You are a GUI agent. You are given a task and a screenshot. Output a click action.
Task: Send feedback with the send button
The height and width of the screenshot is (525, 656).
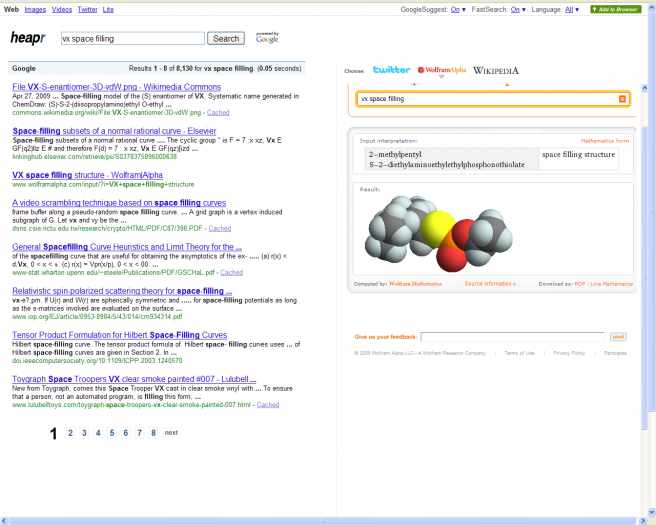point(618,337)
